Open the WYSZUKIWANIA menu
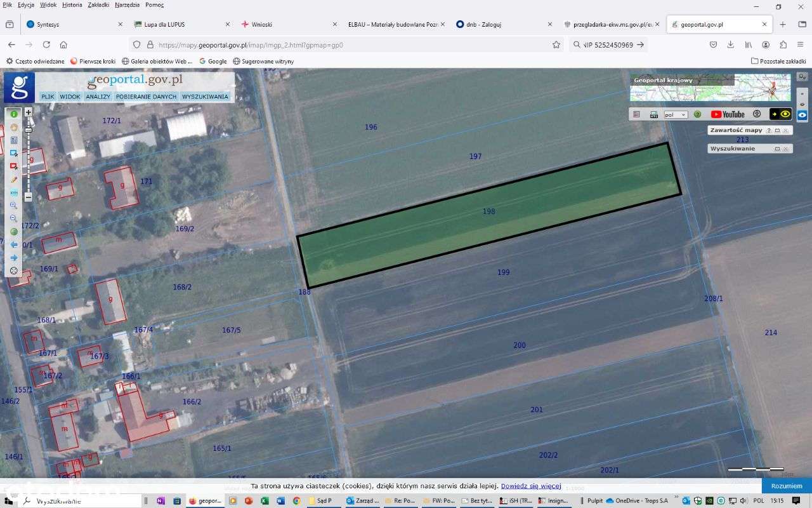The width and height of the screenshot is (812, 508). pyautogui.click(x=205, y=97)
